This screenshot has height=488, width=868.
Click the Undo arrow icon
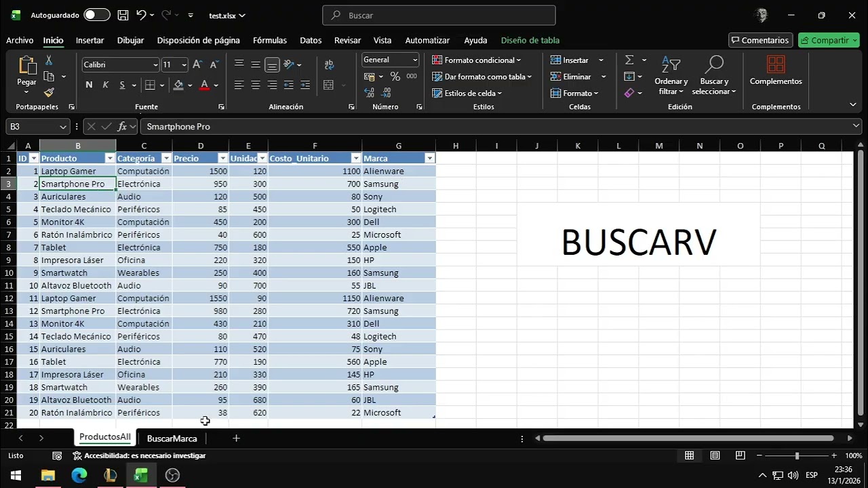pos(141,15)
